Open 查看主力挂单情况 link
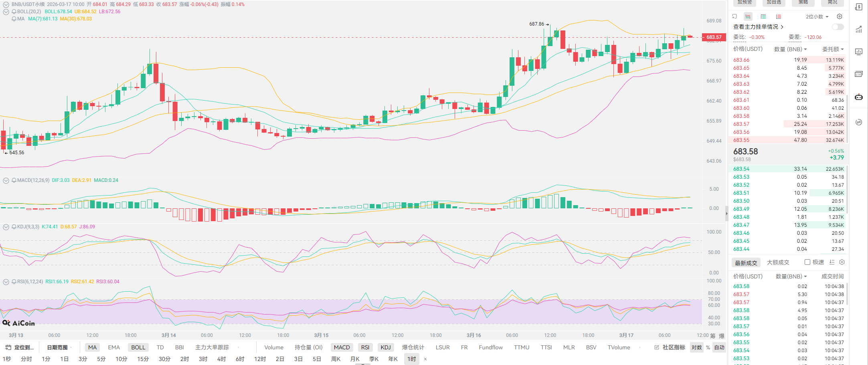Viewport: 868px width, 365px height. tap(758, 27)
